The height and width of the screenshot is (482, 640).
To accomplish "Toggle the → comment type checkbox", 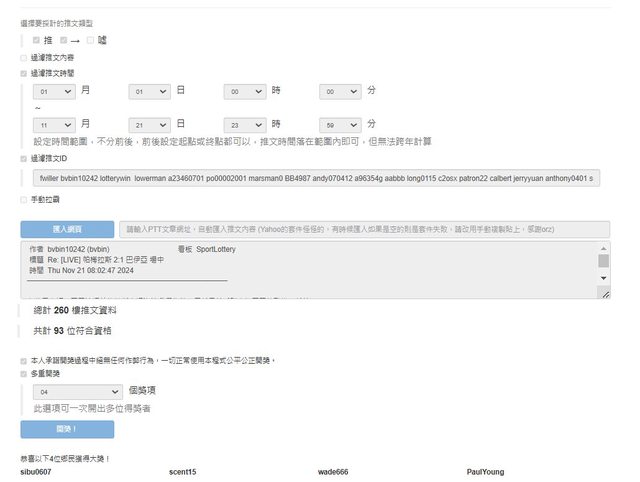I will (x=64, y=40).
